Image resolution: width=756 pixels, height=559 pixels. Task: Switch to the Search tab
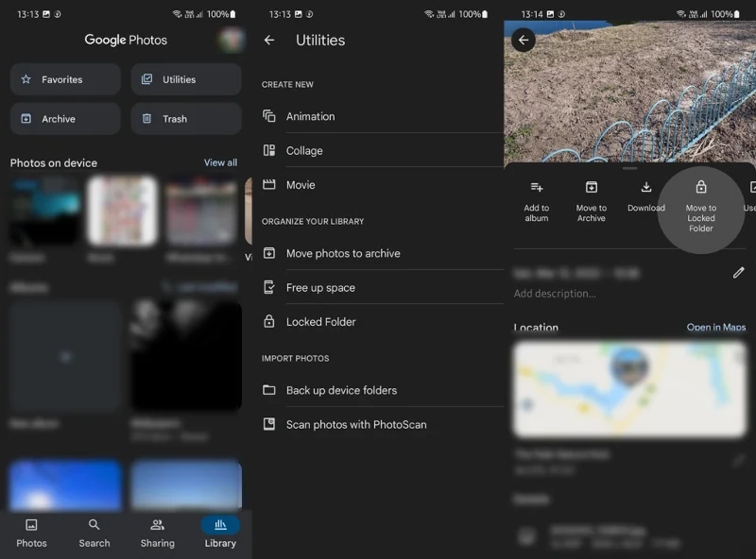click(94, 534)
